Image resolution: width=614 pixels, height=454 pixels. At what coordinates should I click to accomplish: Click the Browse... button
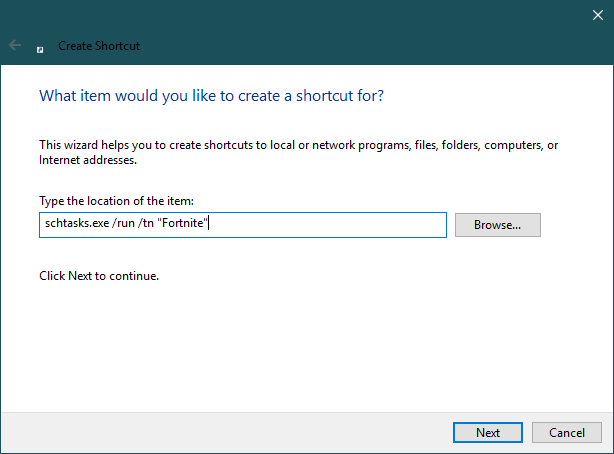pyautogui.click(x=498, y=225)
